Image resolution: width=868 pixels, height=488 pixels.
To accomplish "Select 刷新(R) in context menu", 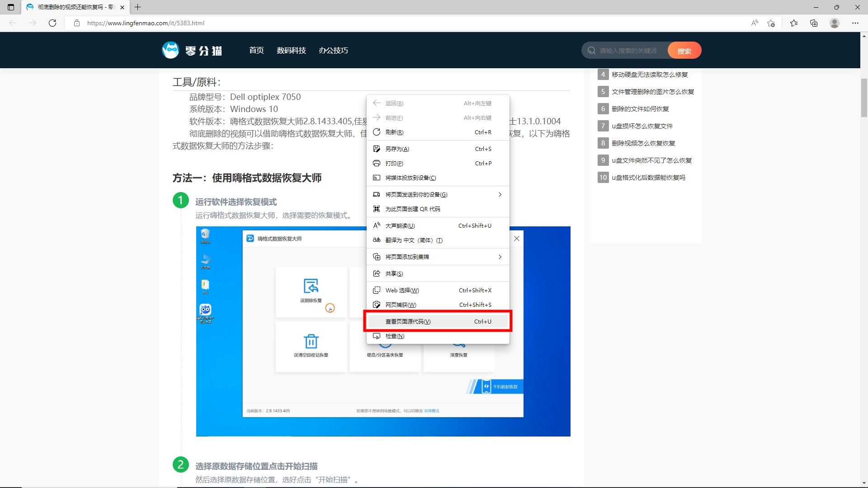I will tap(438, 132).
